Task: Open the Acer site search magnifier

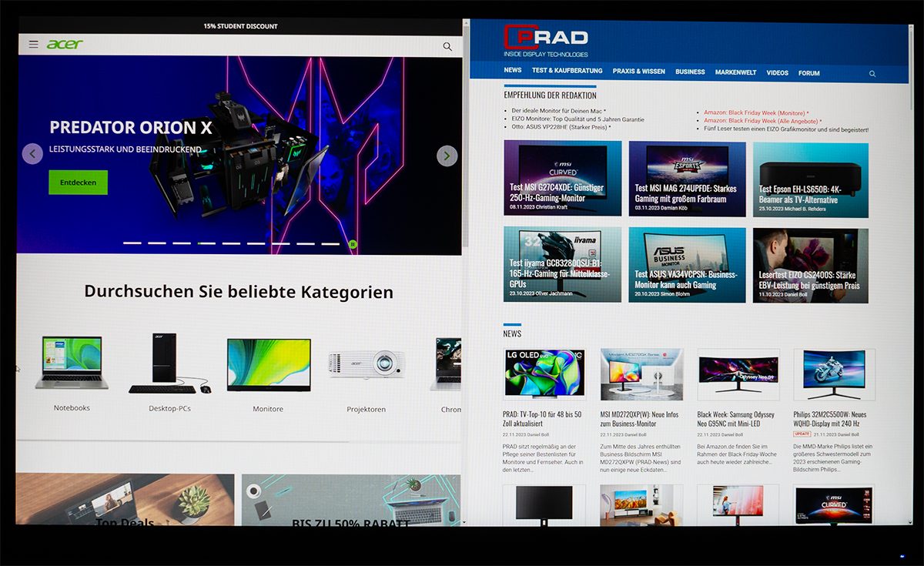Action: pos(447,46)
